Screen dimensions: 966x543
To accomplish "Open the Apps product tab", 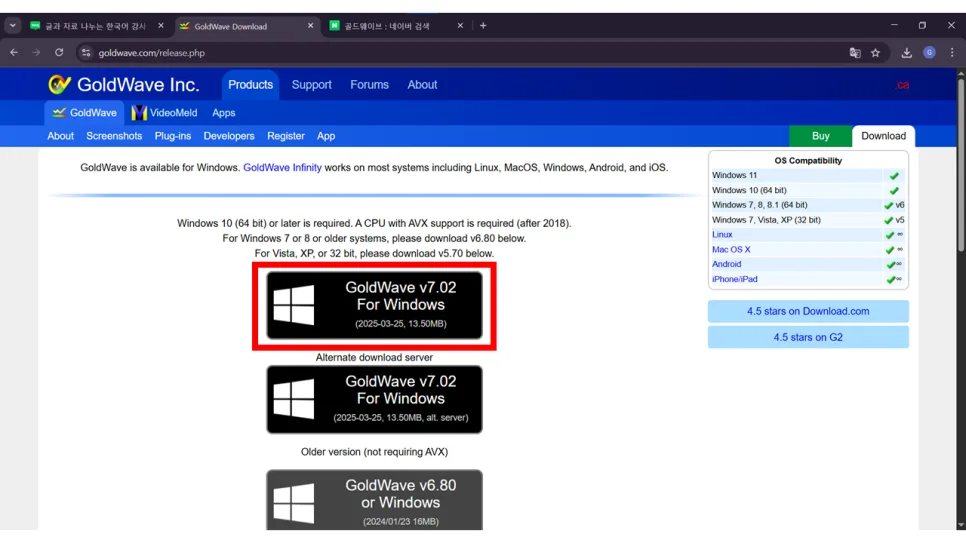I will click(x=224, y=113).
